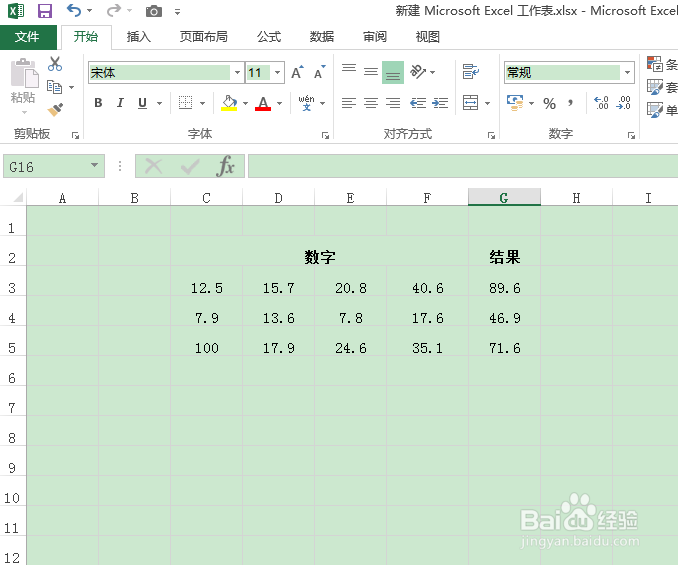
Task: Open the insert function fx button
Action: point(226,166)
